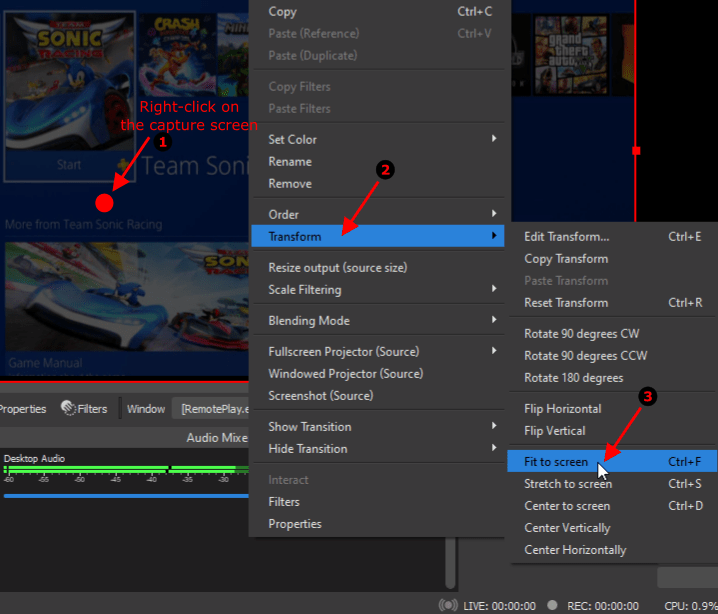The image size is (718, 614).
Task: Select Reset Transform
Action: click(x=612, y=303)
